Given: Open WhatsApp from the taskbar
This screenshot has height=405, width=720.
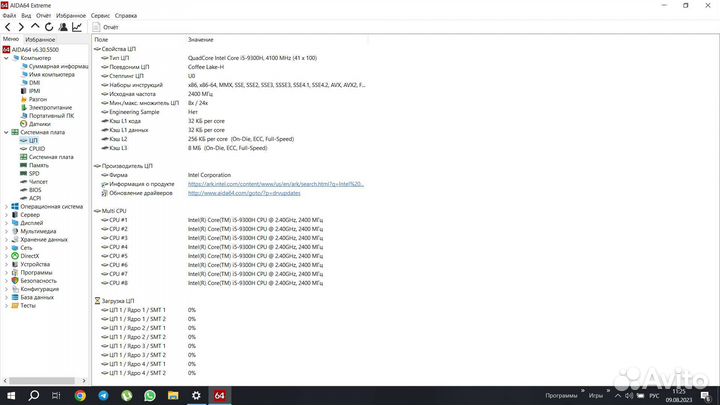Looking at the screenshot, I should (x=150, y=396).
